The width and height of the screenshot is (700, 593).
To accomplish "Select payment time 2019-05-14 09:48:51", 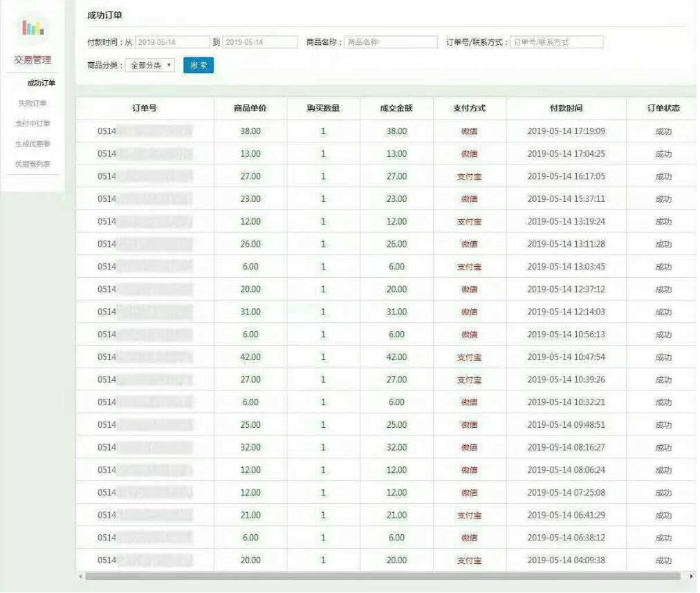I will 566,425.
